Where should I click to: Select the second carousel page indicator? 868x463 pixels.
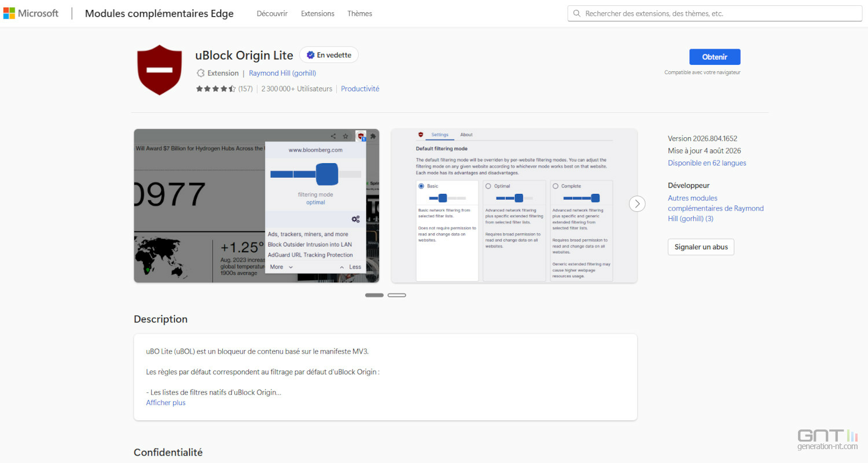point(397,295)
